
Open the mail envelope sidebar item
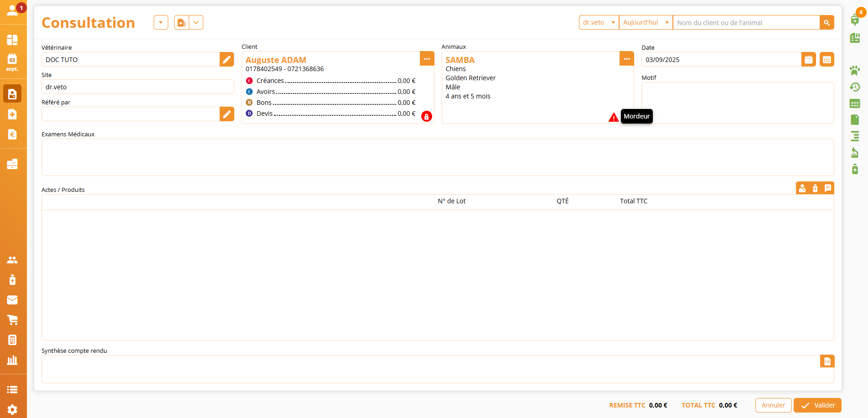click(12, 300)
